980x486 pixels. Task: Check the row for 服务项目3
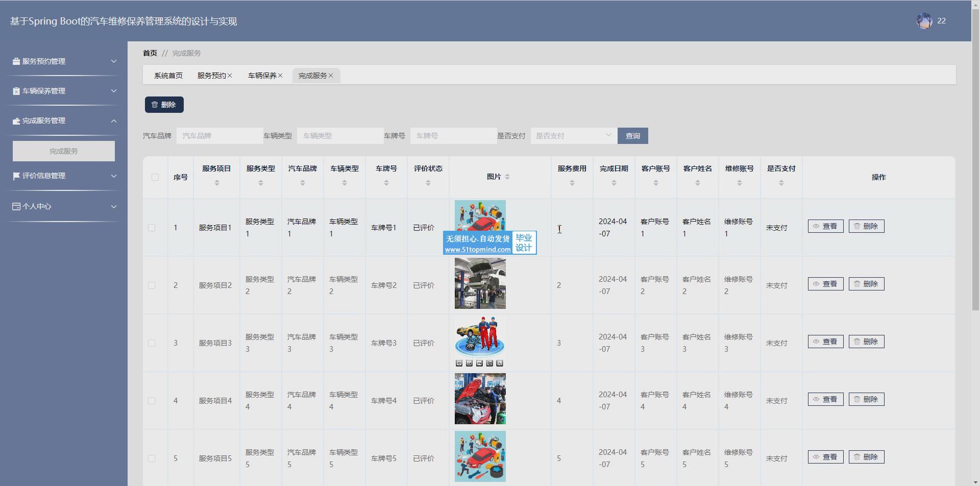click(x=152, y=343)
